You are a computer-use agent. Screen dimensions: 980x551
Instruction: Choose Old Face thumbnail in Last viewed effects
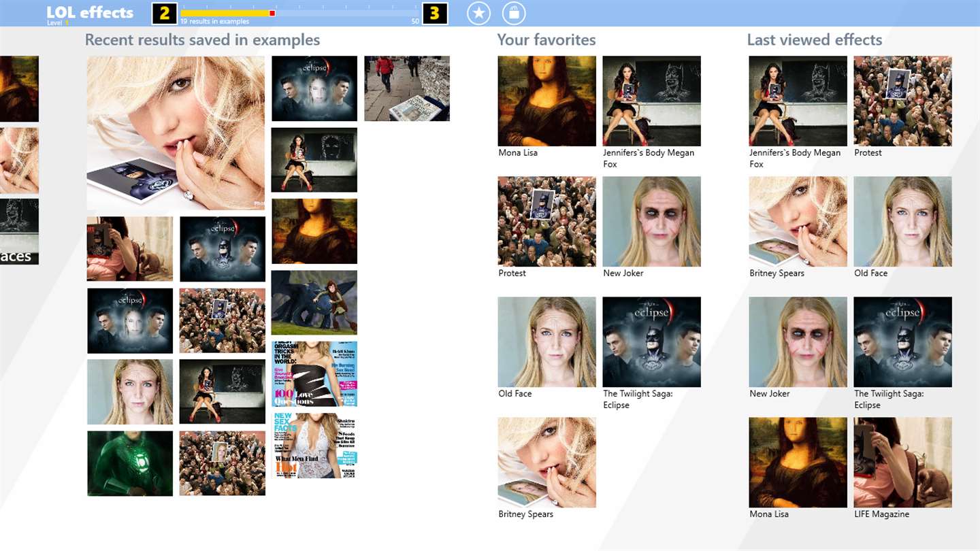(x=903, y=222)
